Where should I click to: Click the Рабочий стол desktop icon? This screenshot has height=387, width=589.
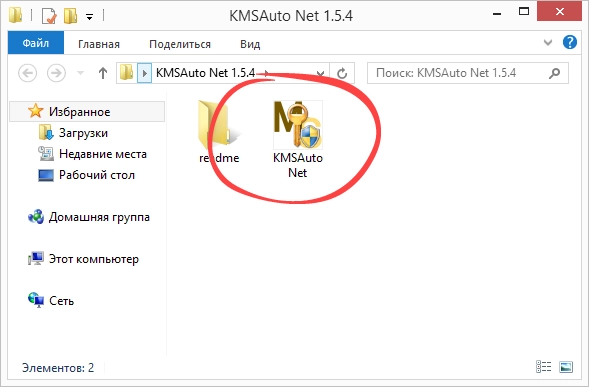pyautogui.click(x=46, y=175)
